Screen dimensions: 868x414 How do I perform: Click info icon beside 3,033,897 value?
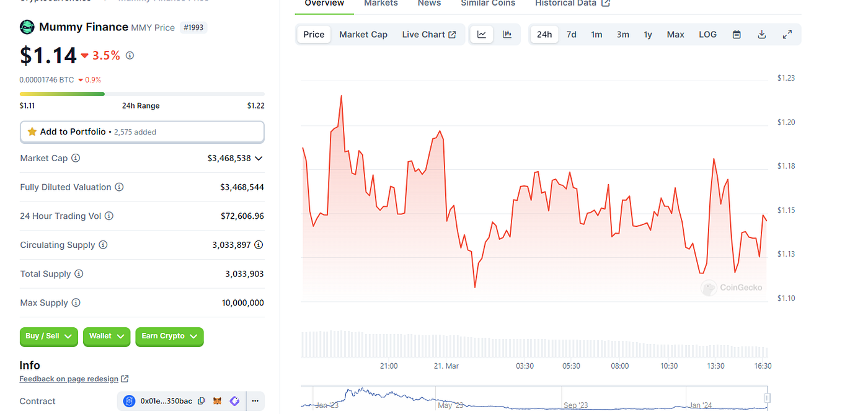259,245
